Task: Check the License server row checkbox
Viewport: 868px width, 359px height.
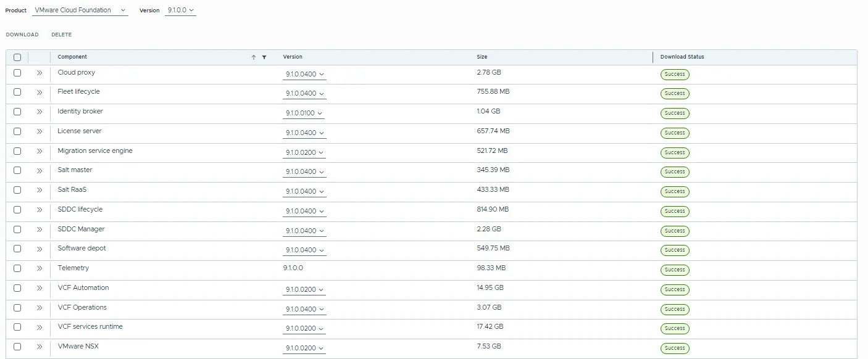Action: 17,131
